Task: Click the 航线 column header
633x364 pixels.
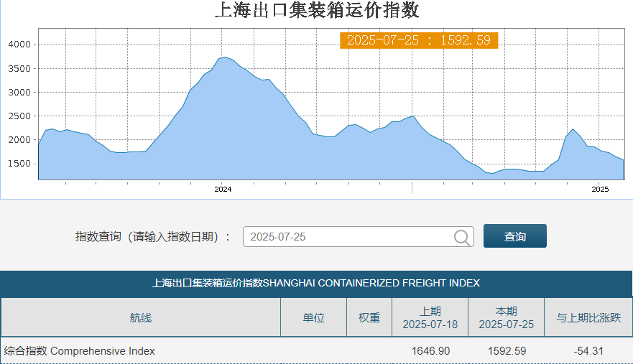Action: click(x=141, y=317)
